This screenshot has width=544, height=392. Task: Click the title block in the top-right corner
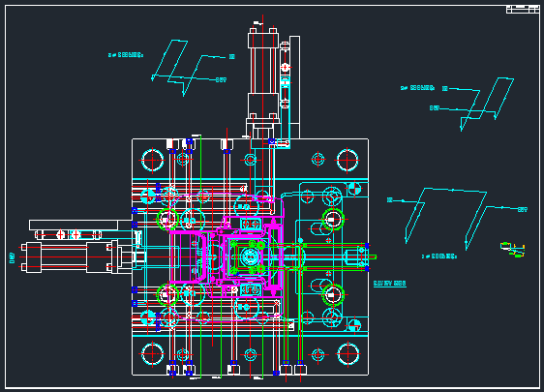click(523, 10)
